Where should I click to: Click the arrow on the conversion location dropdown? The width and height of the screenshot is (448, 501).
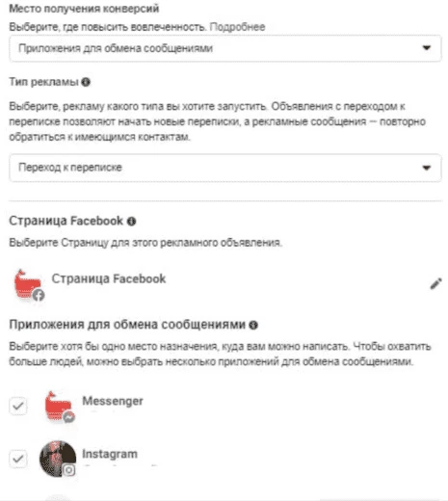tap(427, 48)
